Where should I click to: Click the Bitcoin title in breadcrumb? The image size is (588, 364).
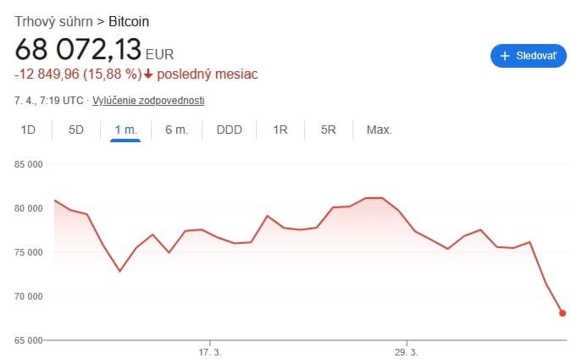coord(135,20)
